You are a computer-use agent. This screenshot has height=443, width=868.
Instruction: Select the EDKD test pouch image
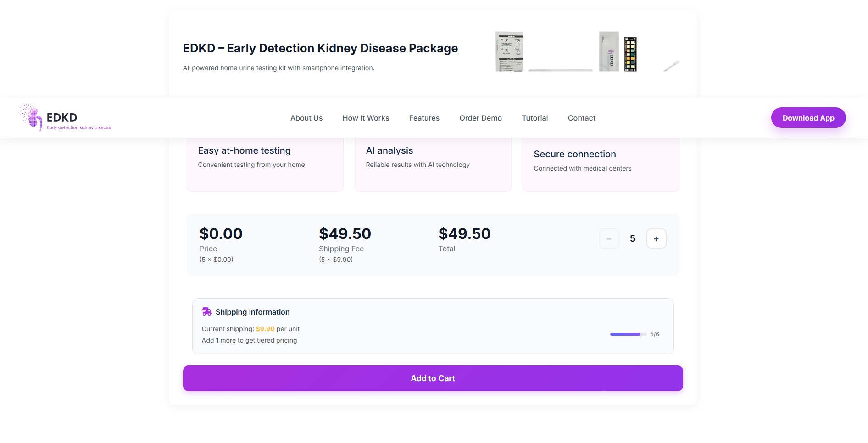click(x=609, y=51)
